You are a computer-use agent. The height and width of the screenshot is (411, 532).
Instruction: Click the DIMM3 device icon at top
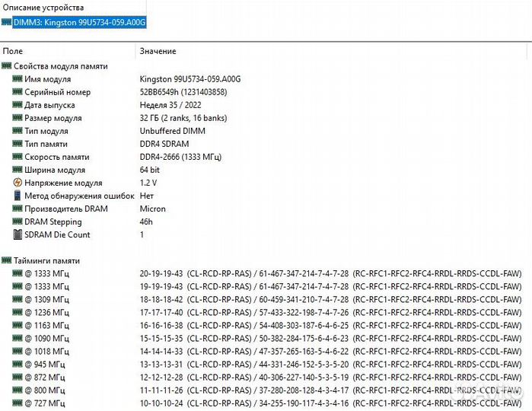tap(7, 22)
